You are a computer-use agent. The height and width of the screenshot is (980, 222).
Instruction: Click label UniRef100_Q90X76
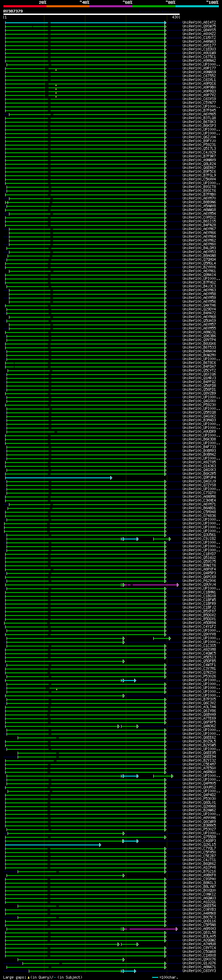pyautogui.click(x=199, y=959)
